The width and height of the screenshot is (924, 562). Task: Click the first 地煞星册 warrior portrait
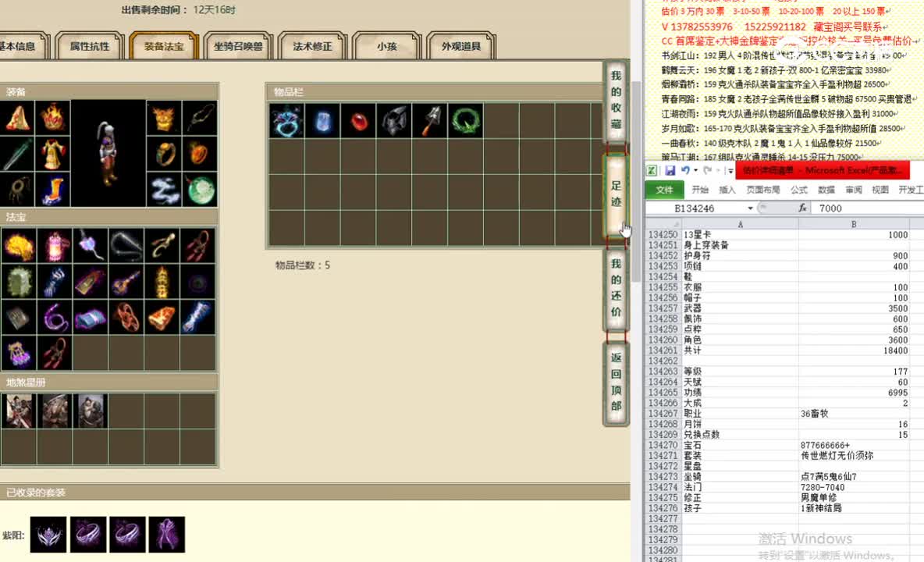[x=19, y=411]
